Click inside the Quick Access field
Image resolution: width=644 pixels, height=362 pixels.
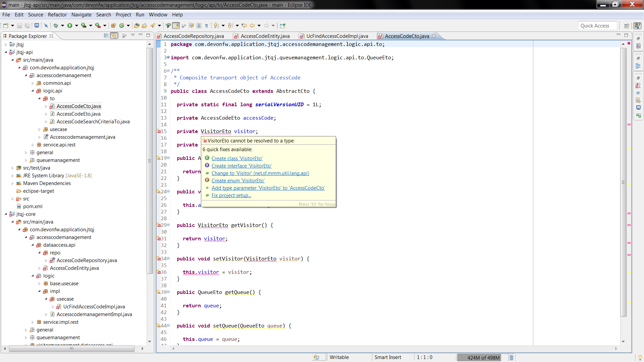[597, 25]
